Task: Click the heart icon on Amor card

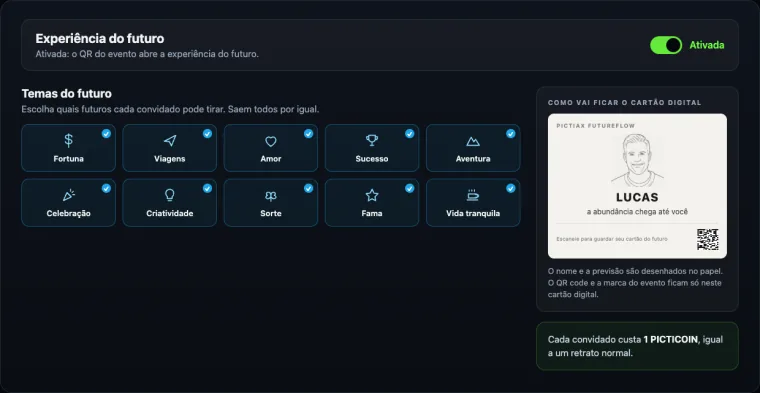Action: tap(270, 141)
